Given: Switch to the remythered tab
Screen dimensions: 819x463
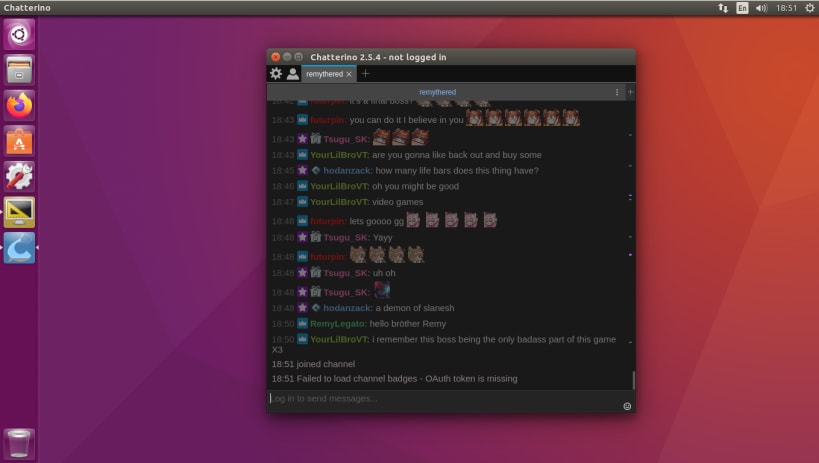Looking at the screenshot, I should pos(324,74).
